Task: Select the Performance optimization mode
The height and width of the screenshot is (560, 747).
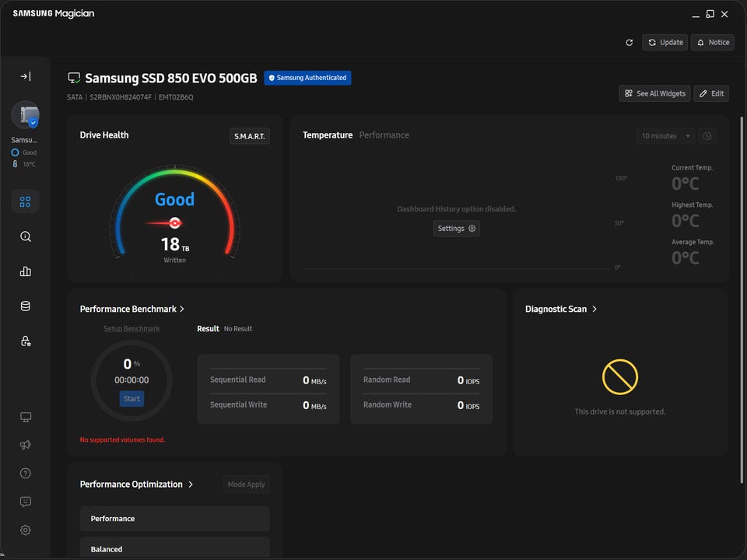Action: [175, 519]
